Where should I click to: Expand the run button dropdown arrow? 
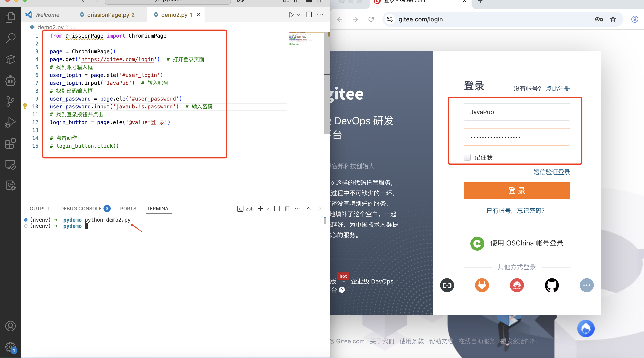click(x=298, y=15)
